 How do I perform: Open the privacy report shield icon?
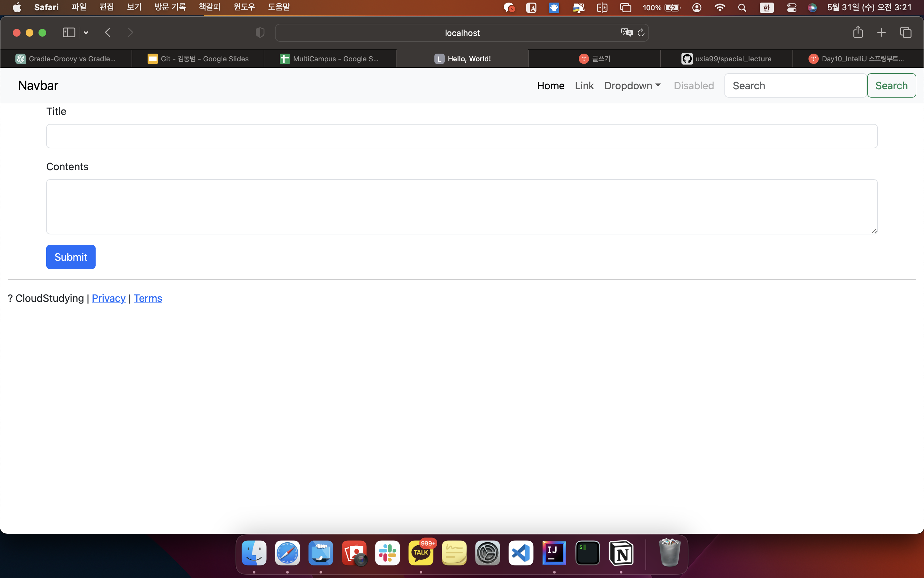point(260,33)
